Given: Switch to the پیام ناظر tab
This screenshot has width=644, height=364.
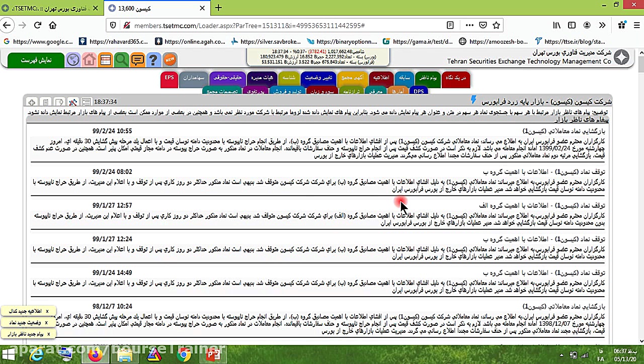Looking at the screenshot, I should click(428, 79).
